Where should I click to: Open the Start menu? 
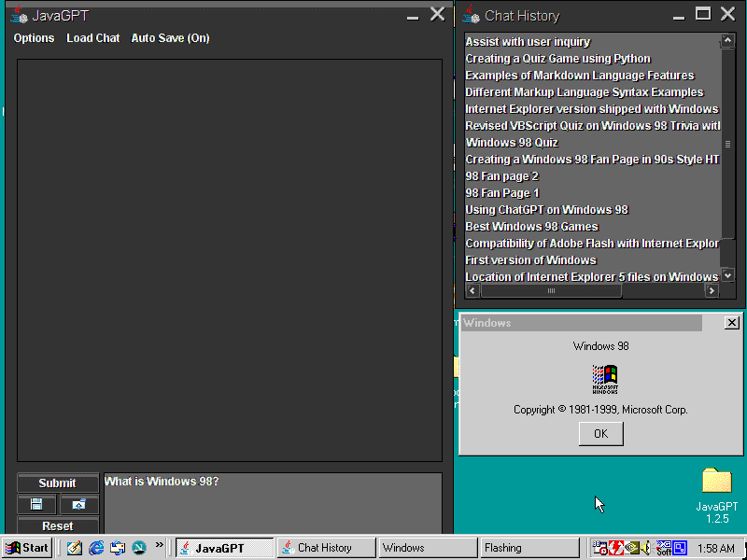(27, 548)
